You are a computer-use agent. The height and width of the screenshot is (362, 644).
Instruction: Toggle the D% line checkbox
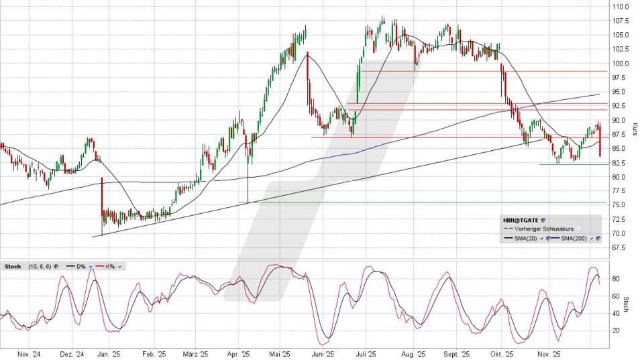coord(90,266)
